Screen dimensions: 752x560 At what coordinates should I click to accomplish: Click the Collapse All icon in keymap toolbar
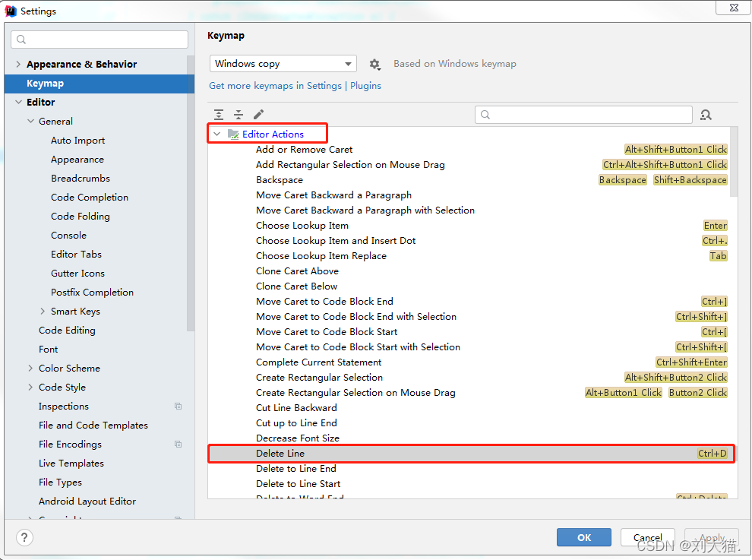click(239, 114)
